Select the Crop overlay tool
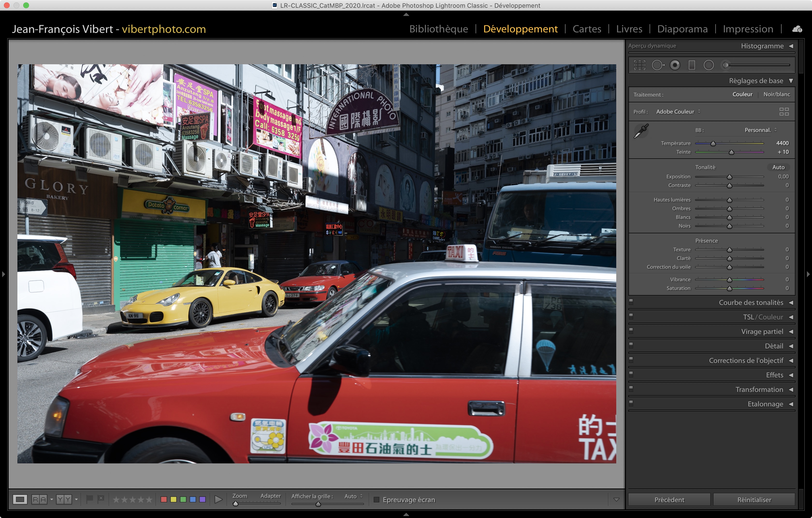The width and height of the screenshot is (812, 518). click(639, 65)
